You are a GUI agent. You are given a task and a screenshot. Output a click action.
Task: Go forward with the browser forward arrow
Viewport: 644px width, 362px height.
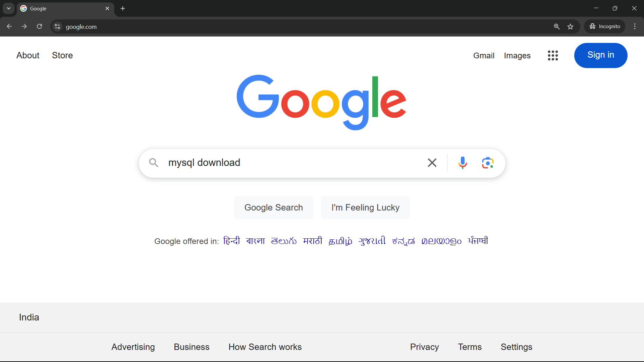(x=24, y=26)
